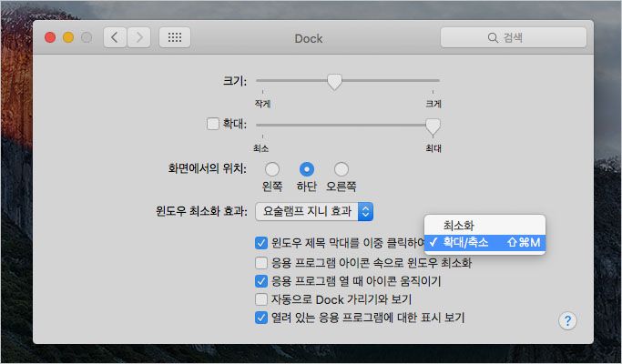
Task: Show all preferences with the grid icon
Action: tap(175, 37)
